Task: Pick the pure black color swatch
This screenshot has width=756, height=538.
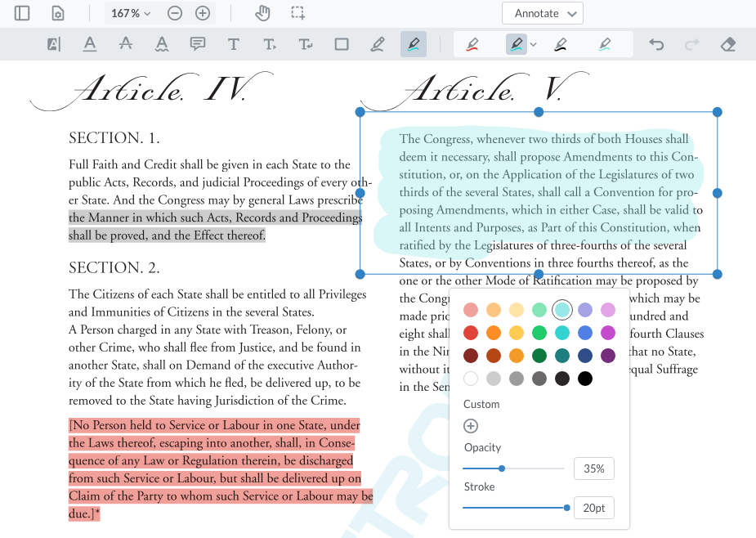Action: [585, 379]
